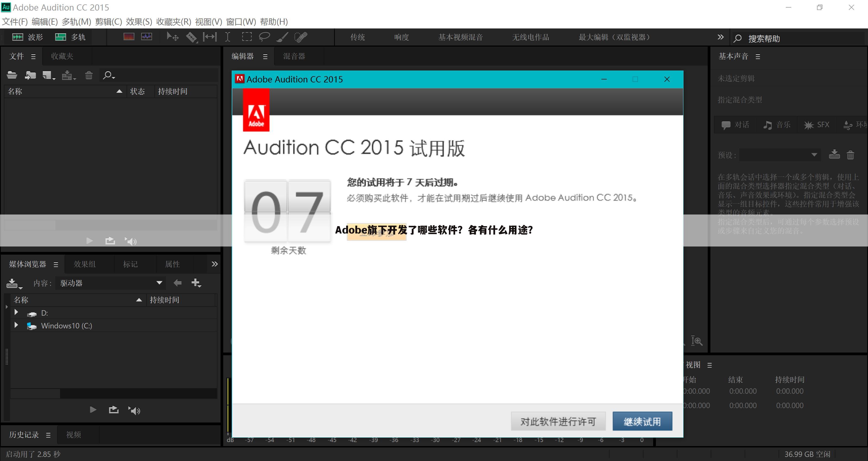Toggle spectral pitch display icon

click(146, 37)
